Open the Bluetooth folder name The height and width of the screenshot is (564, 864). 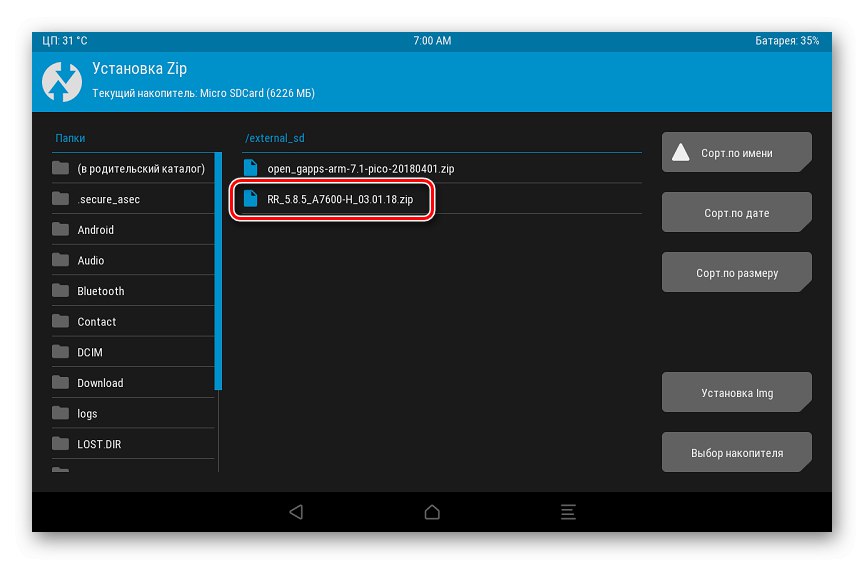point(100,291)
